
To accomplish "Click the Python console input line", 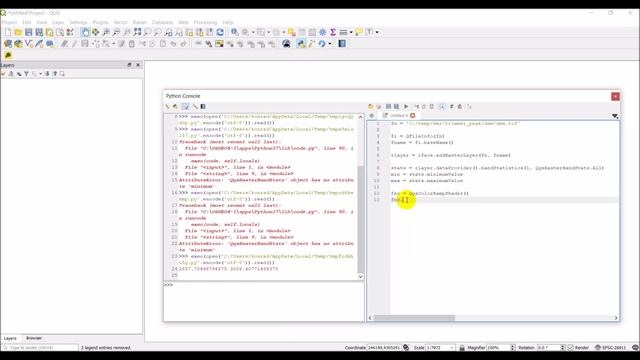I will (264, 285).
